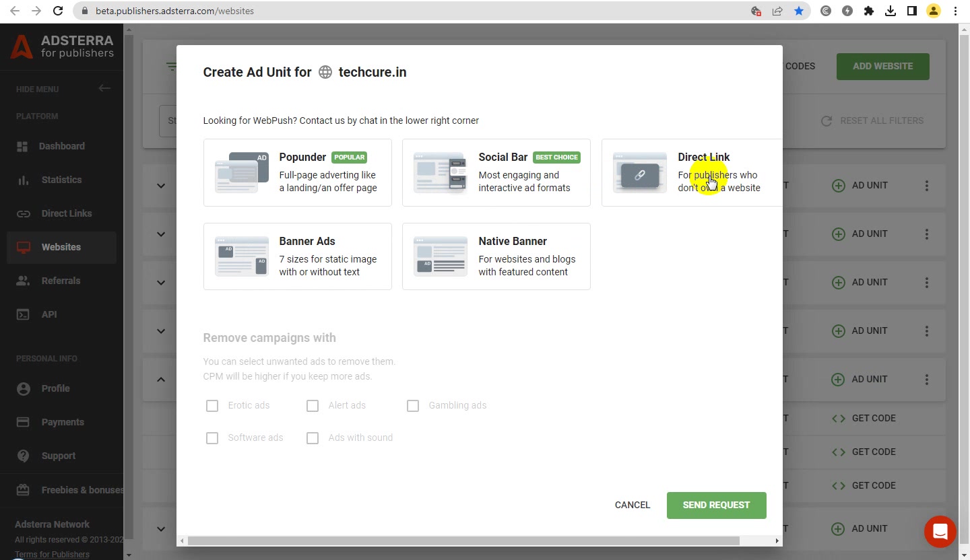Expand the first website row chevron
Image resolution: width=970 pixels, height=560 pixels.
[161, 186]
